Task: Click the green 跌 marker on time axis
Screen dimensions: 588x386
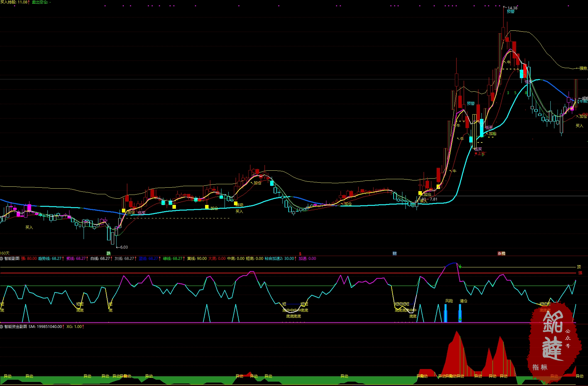Action: (109, 253)
